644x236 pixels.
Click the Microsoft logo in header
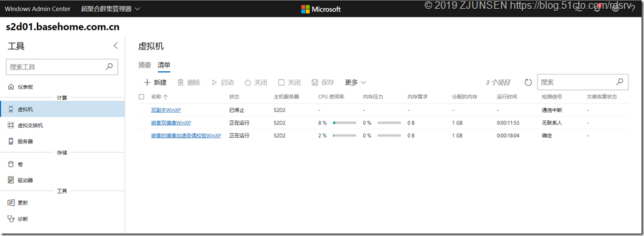[x=321, y=9]
